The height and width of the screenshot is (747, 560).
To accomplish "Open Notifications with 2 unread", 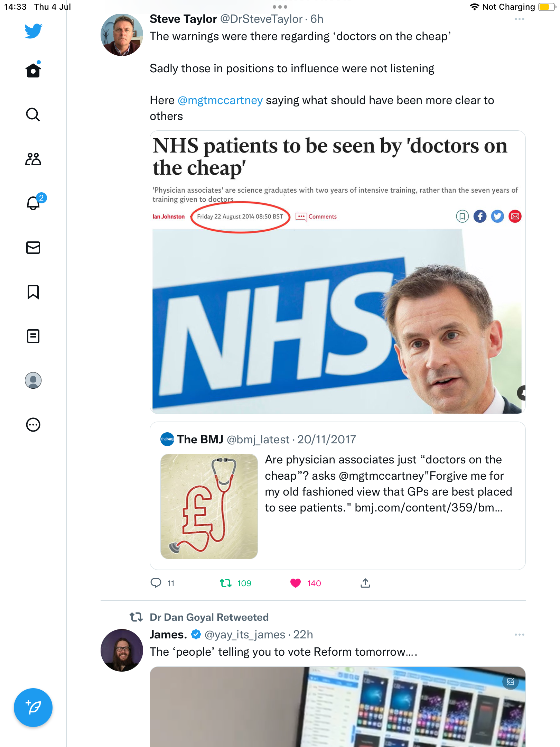I will tap(34, 203).
